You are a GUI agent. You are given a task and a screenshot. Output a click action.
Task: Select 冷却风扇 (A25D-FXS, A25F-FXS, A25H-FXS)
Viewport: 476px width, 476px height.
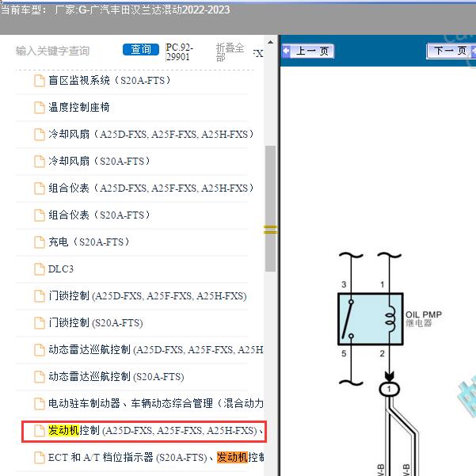coord(150,134)
